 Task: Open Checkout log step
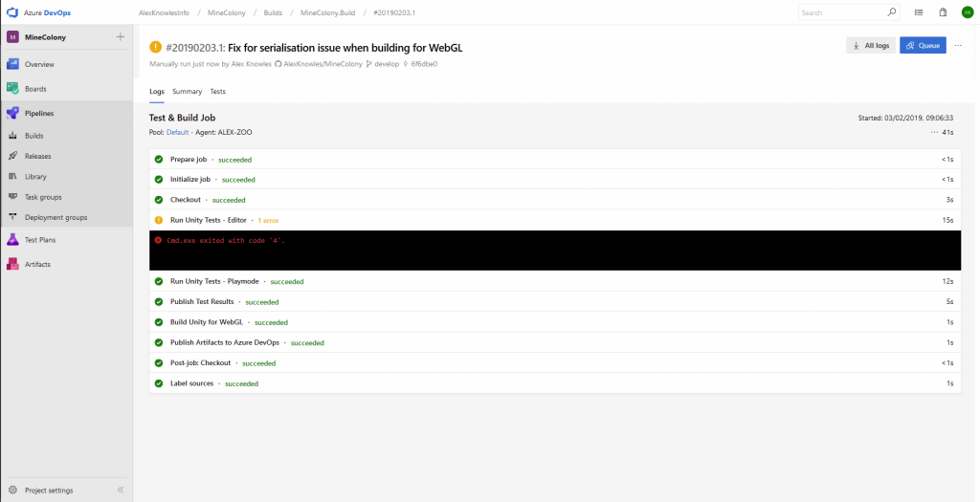(x=555, y=200)
